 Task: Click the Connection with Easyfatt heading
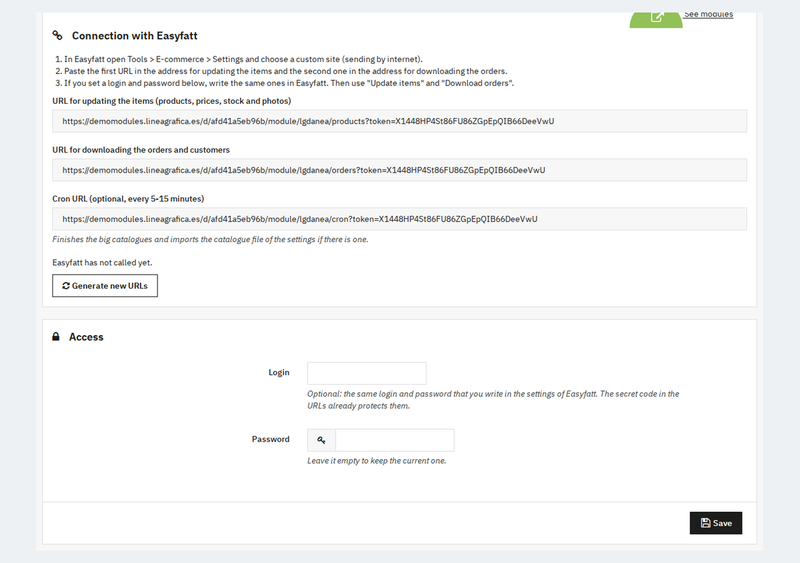point(135,36)
